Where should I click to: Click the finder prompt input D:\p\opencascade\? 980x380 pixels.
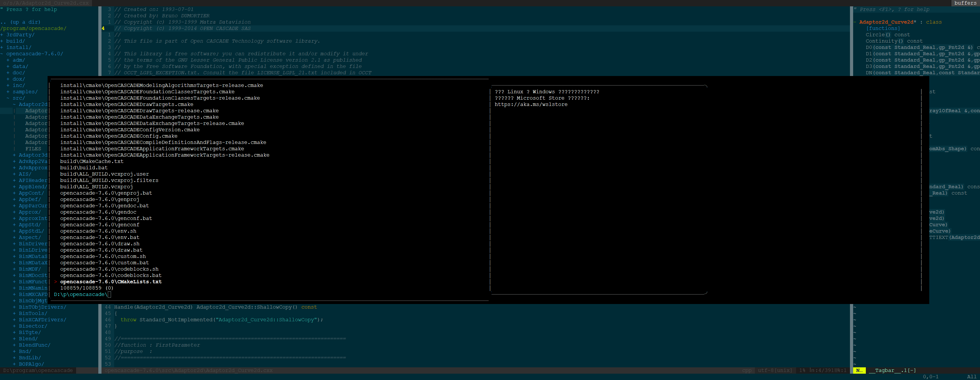click(82, 294)
